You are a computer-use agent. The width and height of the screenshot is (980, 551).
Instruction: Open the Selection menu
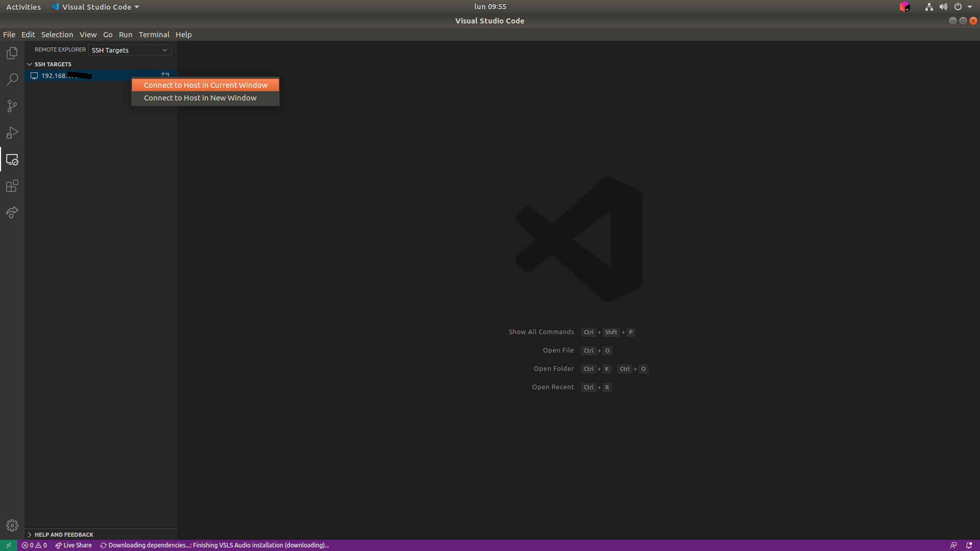[x=57, y=35]
